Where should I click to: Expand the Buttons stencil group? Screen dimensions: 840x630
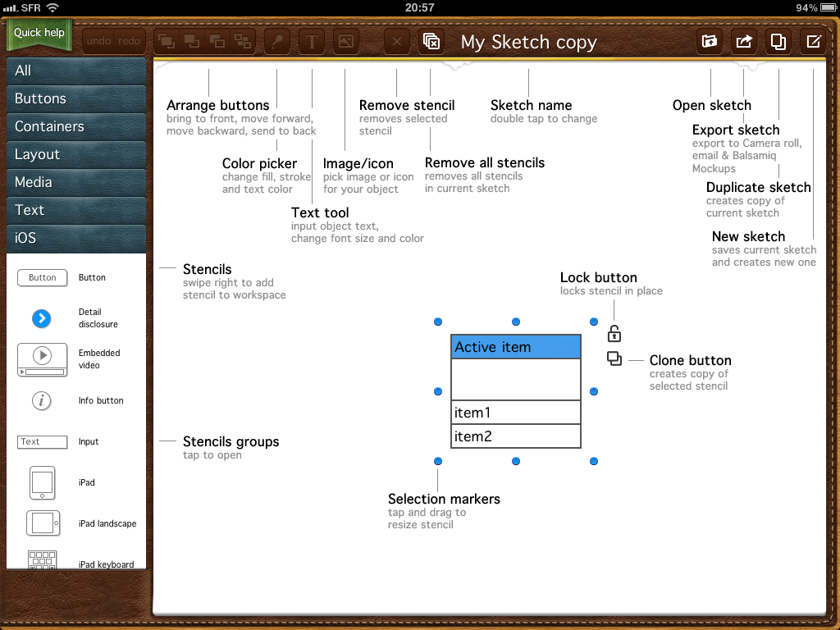75,98
